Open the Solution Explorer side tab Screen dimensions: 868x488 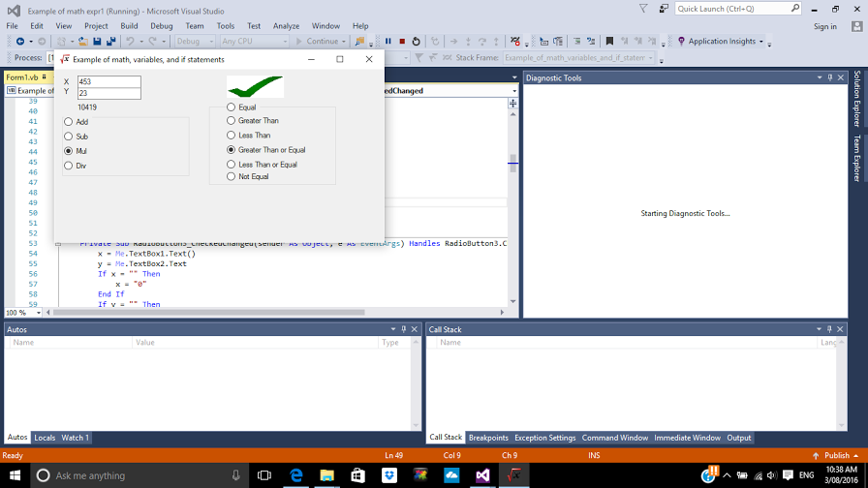pyautogui.click(x=857, y=99)
